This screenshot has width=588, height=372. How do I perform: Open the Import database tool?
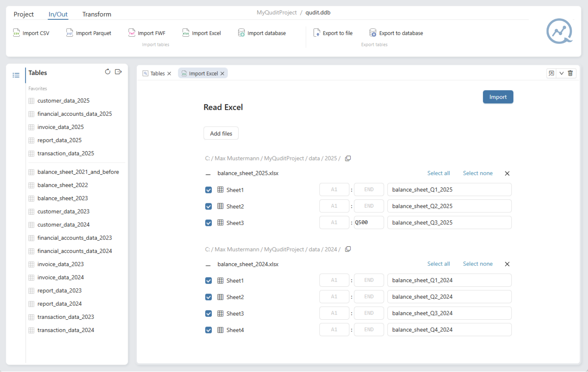pos(262,33)
